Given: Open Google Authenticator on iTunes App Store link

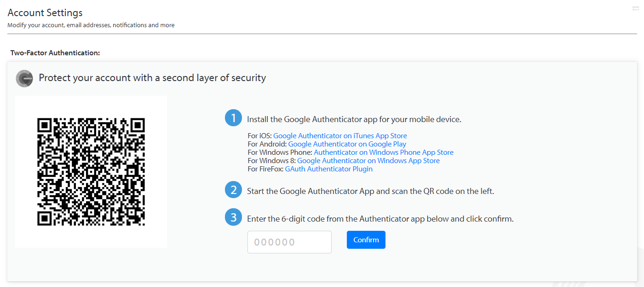Looking at the screenshot, I should 340,136.
